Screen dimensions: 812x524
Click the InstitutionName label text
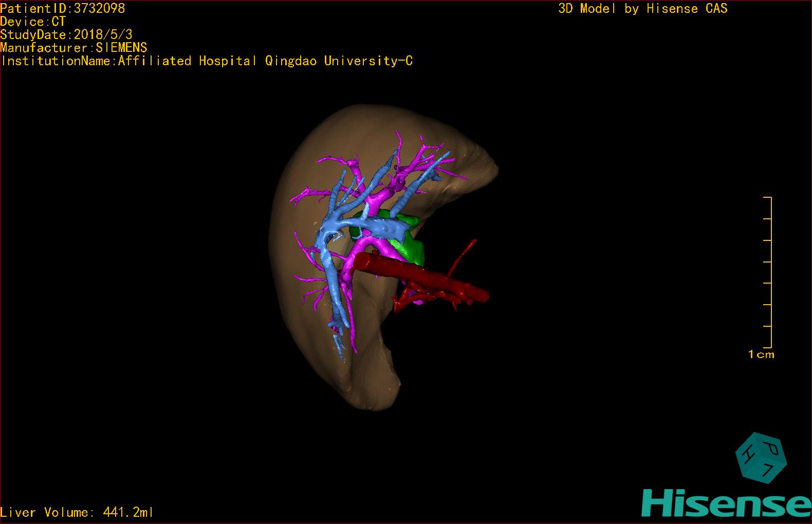click(x=207, y=61)
